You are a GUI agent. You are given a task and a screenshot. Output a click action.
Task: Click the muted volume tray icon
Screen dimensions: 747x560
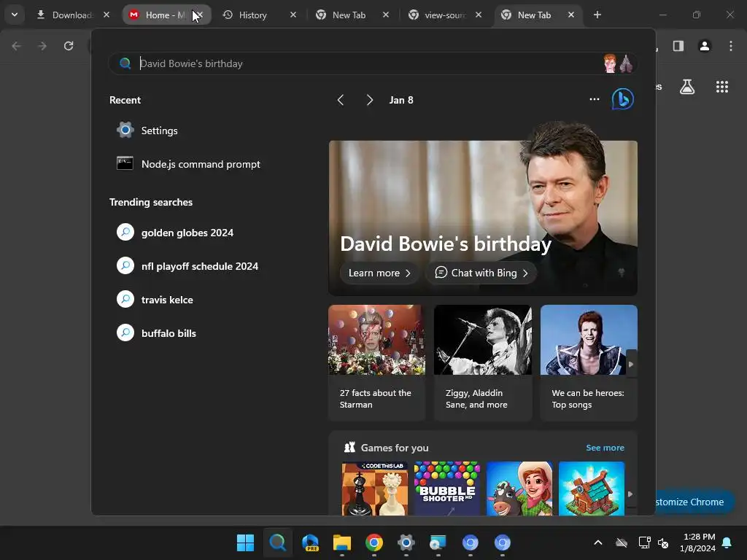click(663, 542)
